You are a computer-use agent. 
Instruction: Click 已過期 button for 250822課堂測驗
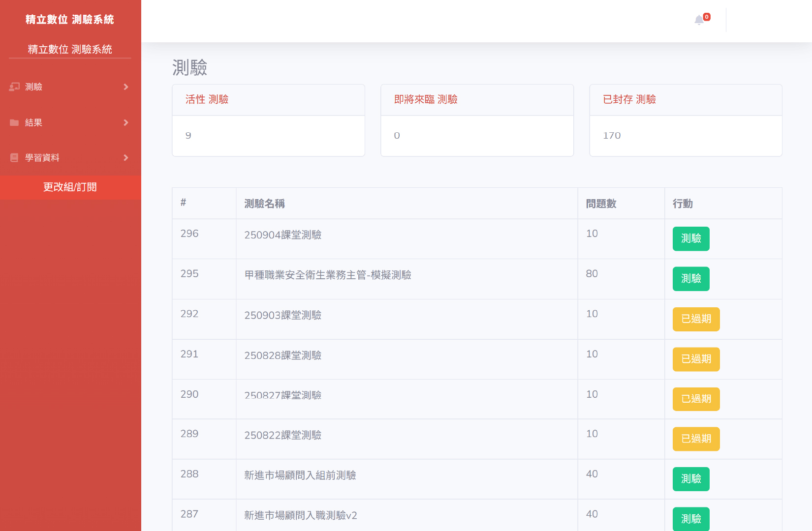[696, 439]
